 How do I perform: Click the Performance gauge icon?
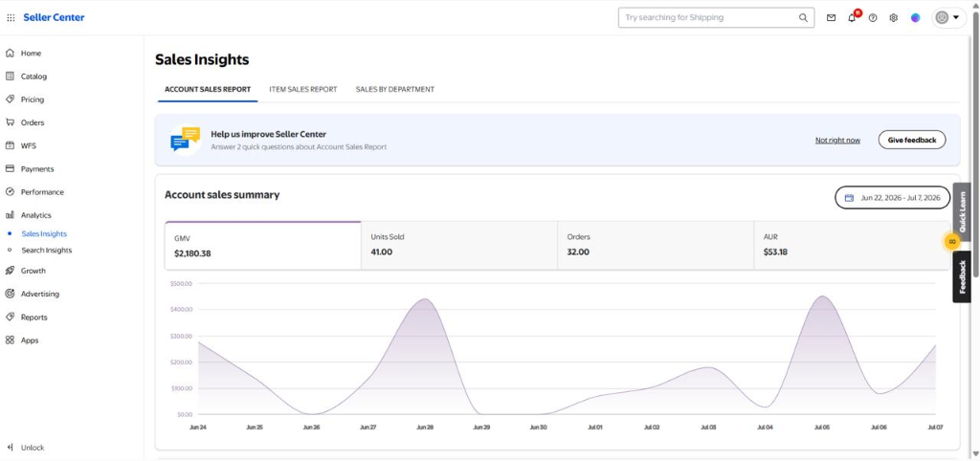tap(10, 192)
